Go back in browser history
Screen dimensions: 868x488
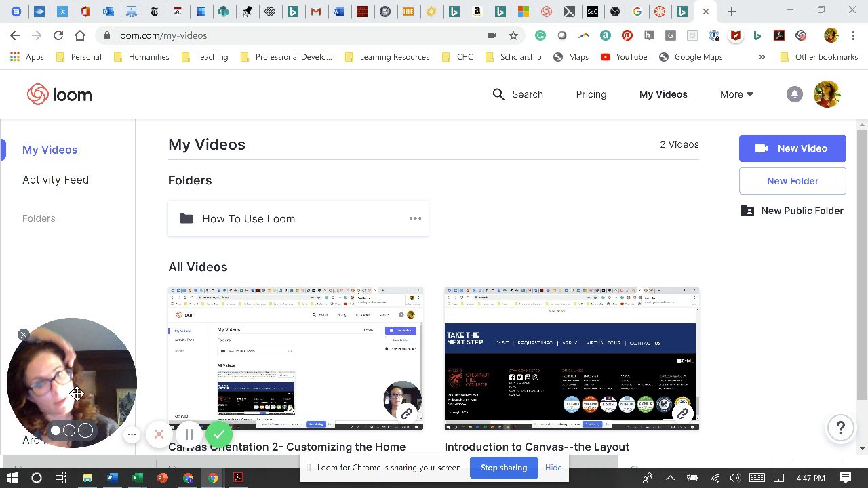click(15, 35)
